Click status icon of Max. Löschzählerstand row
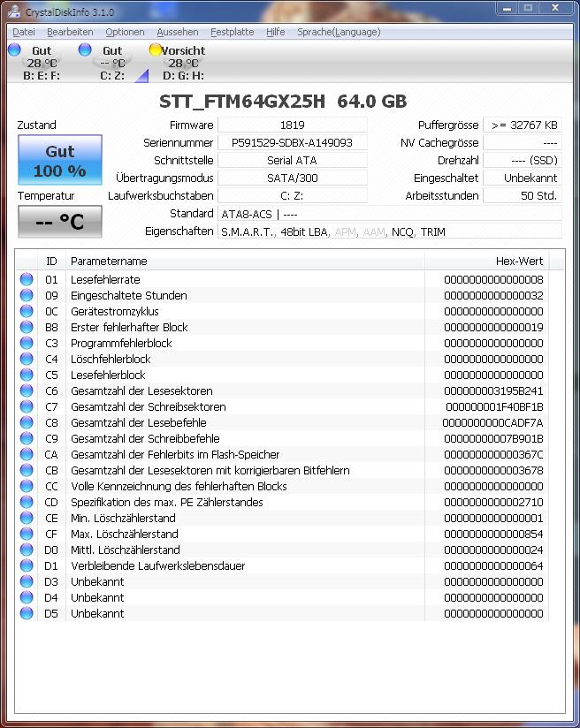 (27, 534)
